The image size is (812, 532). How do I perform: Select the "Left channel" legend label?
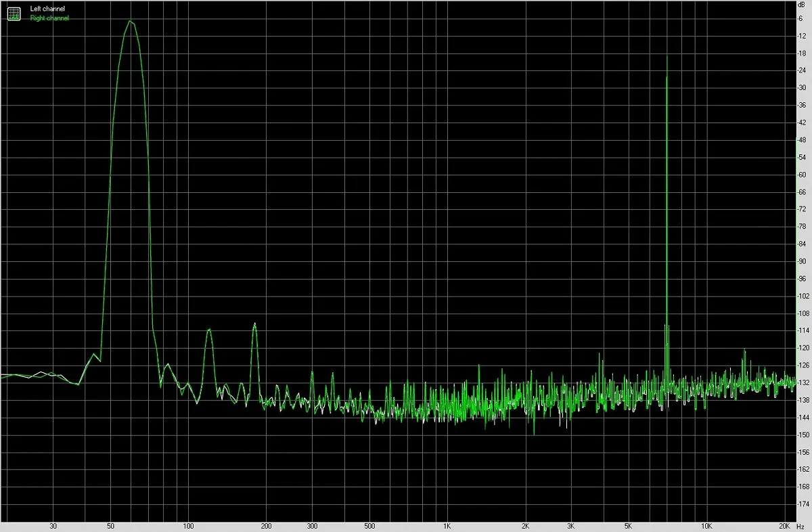pos(47,9)
